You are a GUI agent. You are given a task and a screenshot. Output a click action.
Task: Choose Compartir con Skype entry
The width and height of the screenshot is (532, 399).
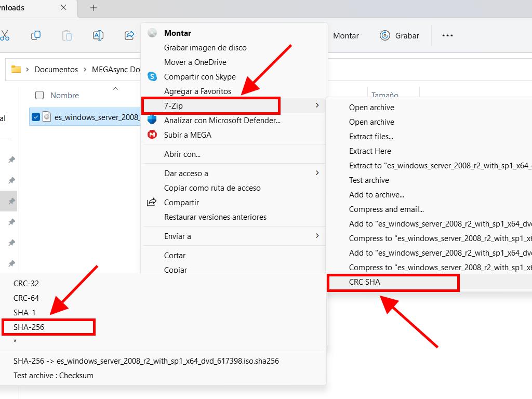199,76
